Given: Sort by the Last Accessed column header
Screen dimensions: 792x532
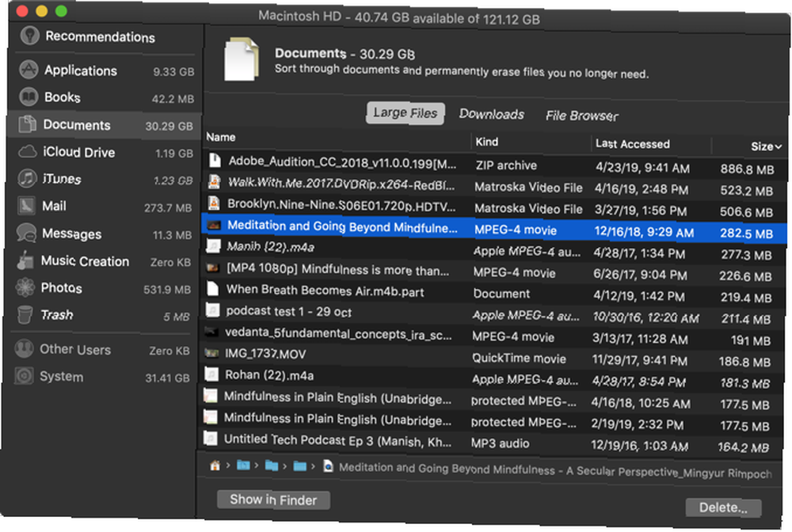Looking at the screenshot, I should tap(632, 144).
